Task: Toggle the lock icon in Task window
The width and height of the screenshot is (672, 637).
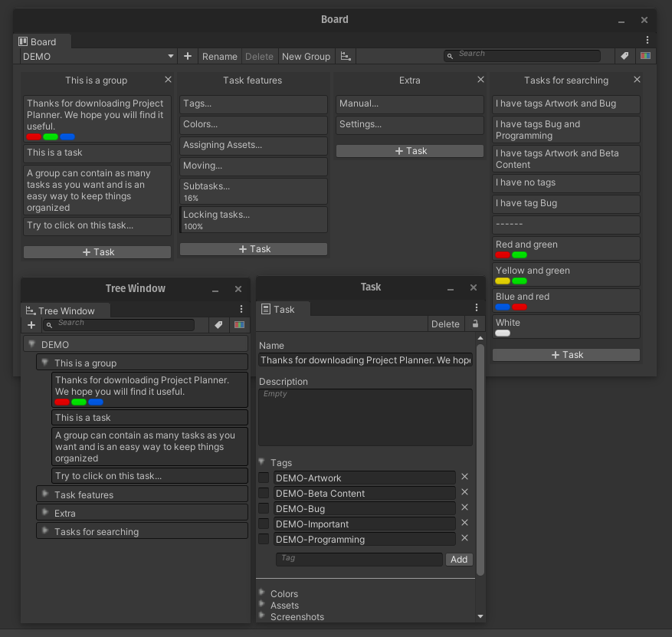Action: tap(475, 324)
